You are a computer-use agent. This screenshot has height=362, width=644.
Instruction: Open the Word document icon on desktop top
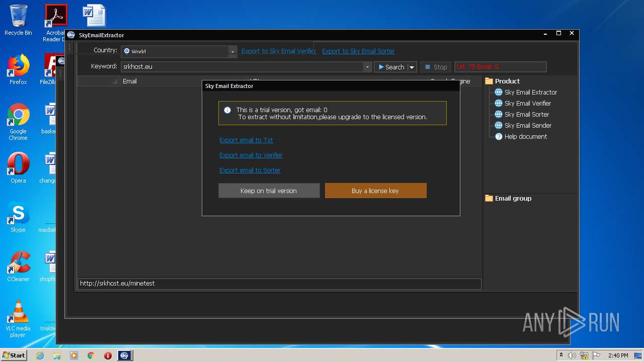click(94, 16)
